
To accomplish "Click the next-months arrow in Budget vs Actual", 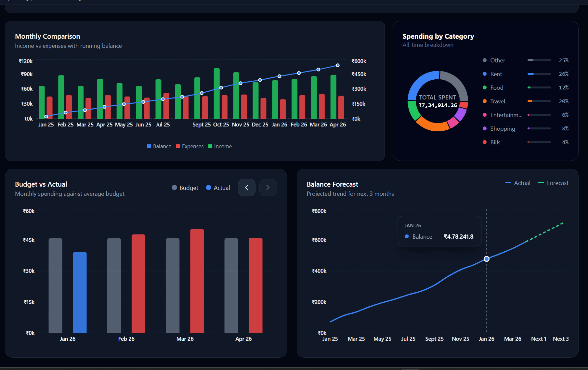I will pos(268,188).
